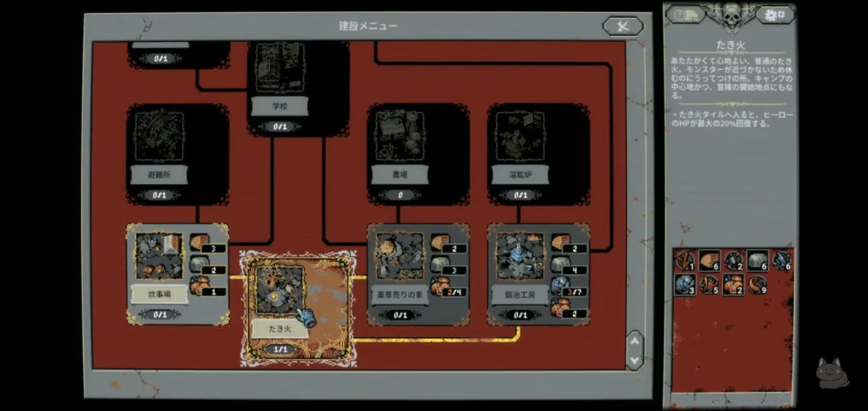The height and width of the screenshot is (411, 868).
Task: Click the 0/1 counter under 避難所
Action: tap(160, 195)
